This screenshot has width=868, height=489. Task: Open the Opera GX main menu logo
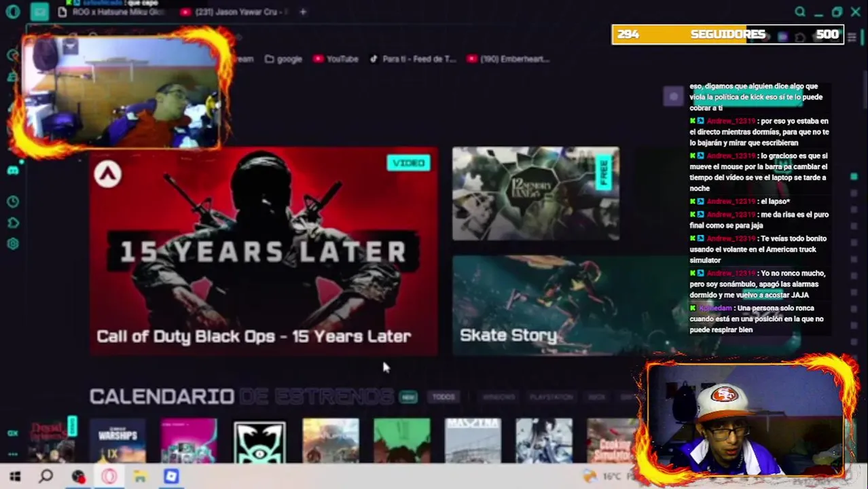(x=13, y=12)
